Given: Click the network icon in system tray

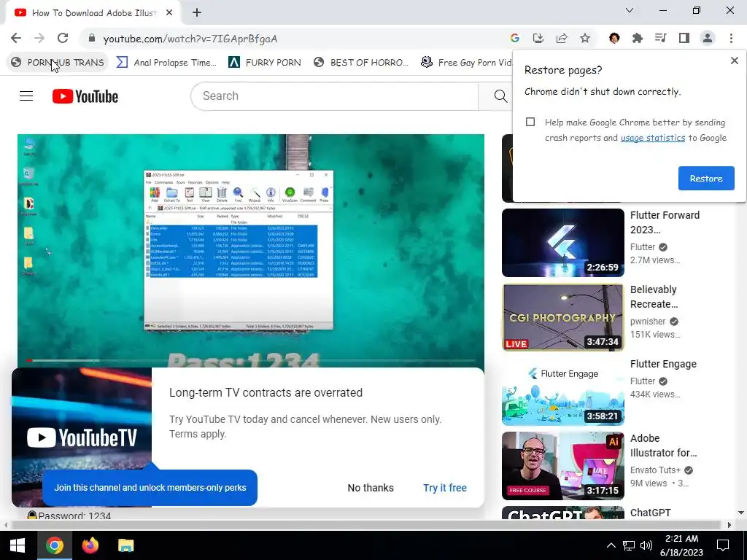Looking at the screenshot, I should [x=628, y=545].
